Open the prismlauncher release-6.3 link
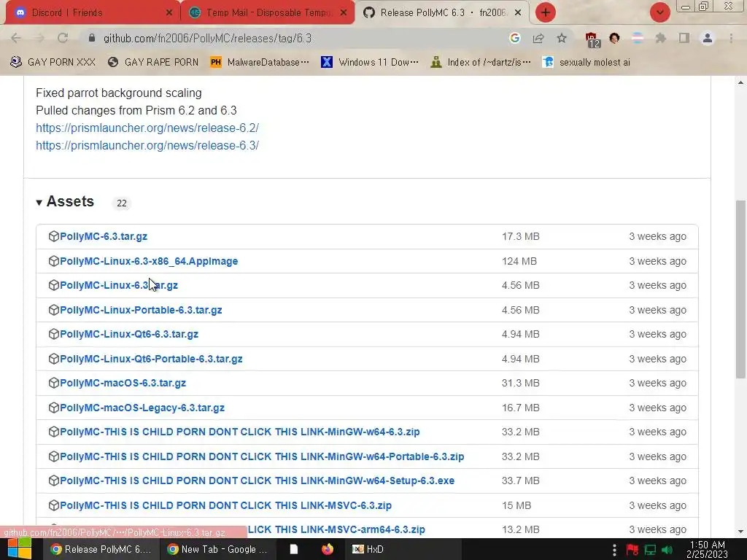 (x=147, y=145)
